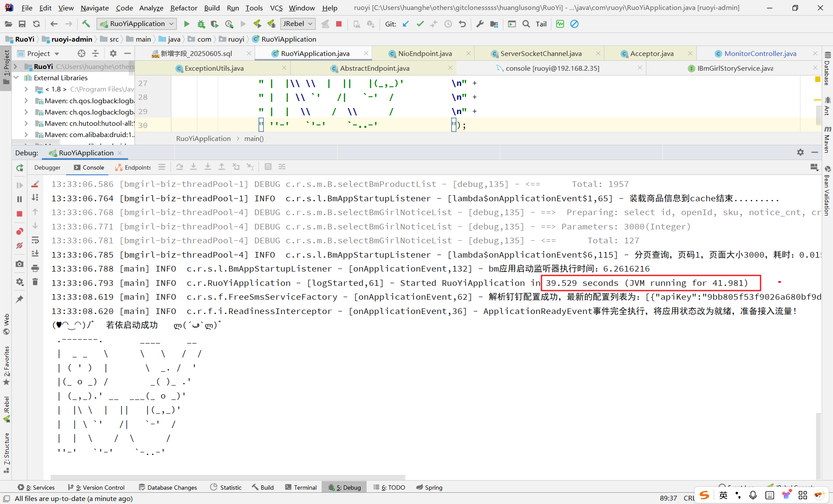Click the Rerun RuoYiApplication debug icon
The image size is (833, 504).
click(x=20, y=168)
